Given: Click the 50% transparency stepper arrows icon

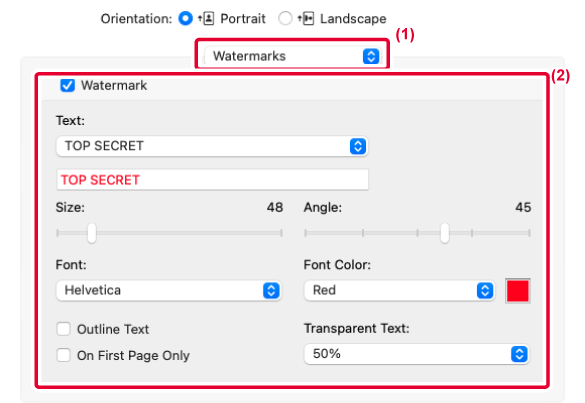Looking at the screenshot, I should click(x=519, y=354).
